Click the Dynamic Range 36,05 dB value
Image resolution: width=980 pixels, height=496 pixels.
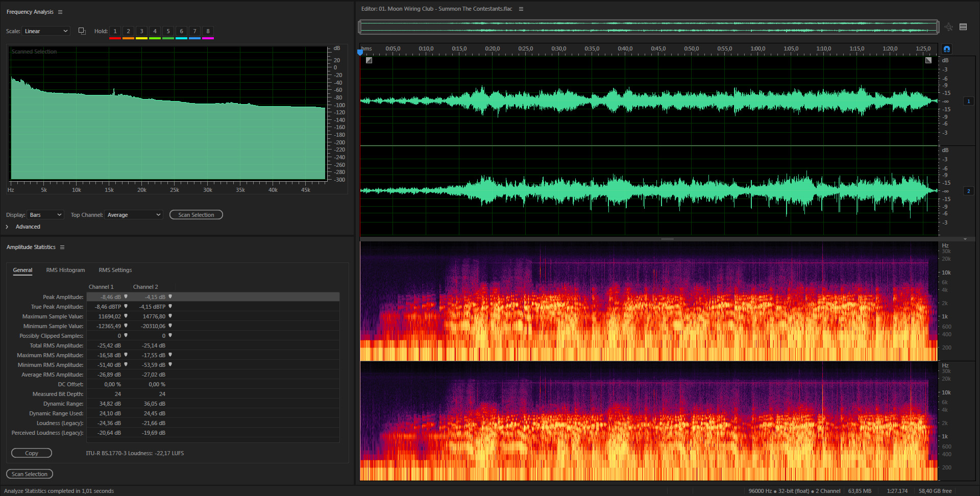click(x=154, y=404)
